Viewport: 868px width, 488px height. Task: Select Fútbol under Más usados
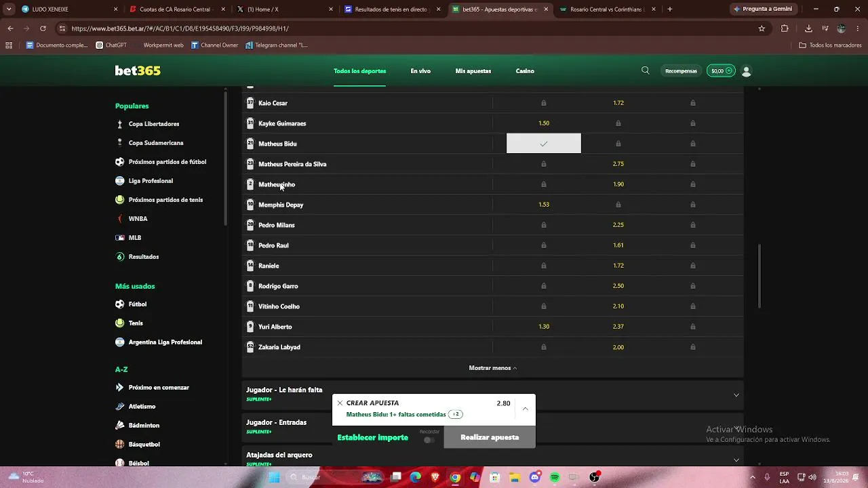tap(138, 304)
